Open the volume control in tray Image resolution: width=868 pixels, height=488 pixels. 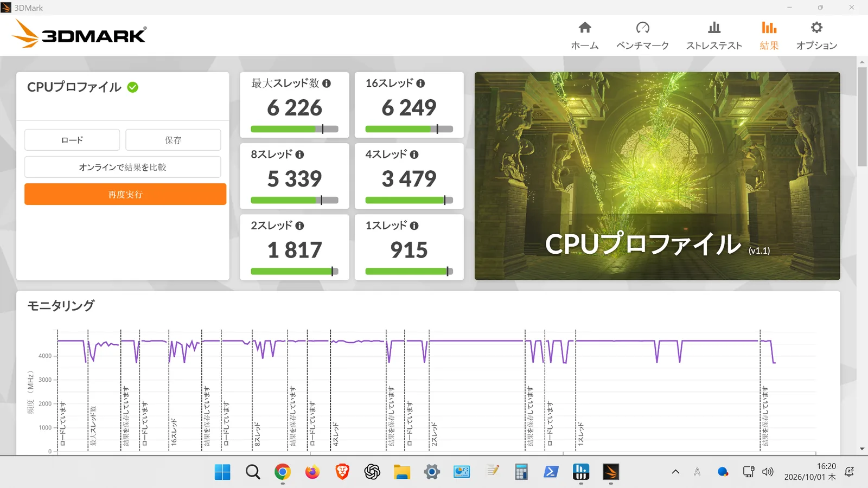768,472
